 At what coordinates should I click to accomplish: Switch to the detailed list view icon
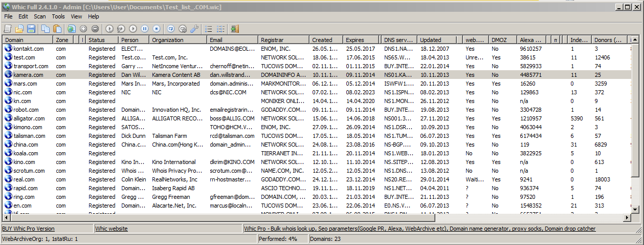click(220, 29)
